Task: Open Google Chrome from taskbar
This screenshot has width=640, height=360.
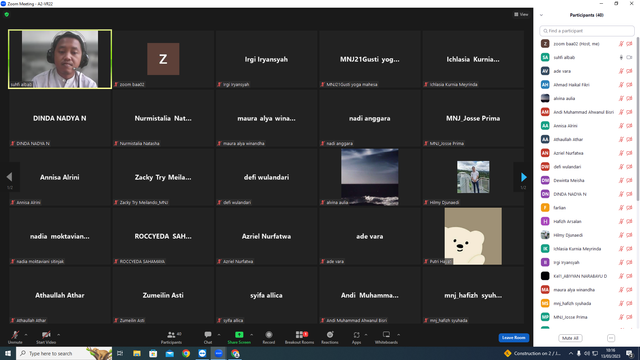Action: coord(186,353)
